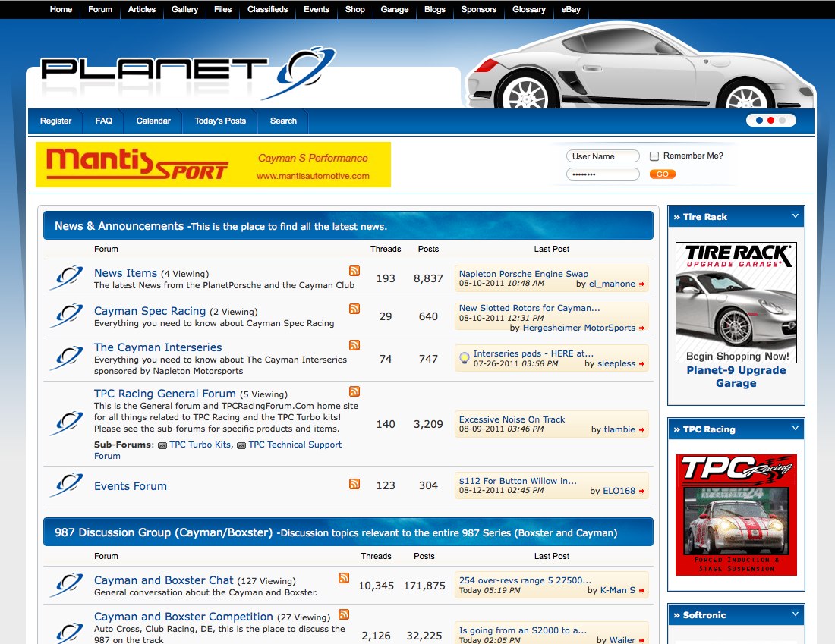Open user profile K-Man S link
Viewport: 835px width, 644px height.
618,590
